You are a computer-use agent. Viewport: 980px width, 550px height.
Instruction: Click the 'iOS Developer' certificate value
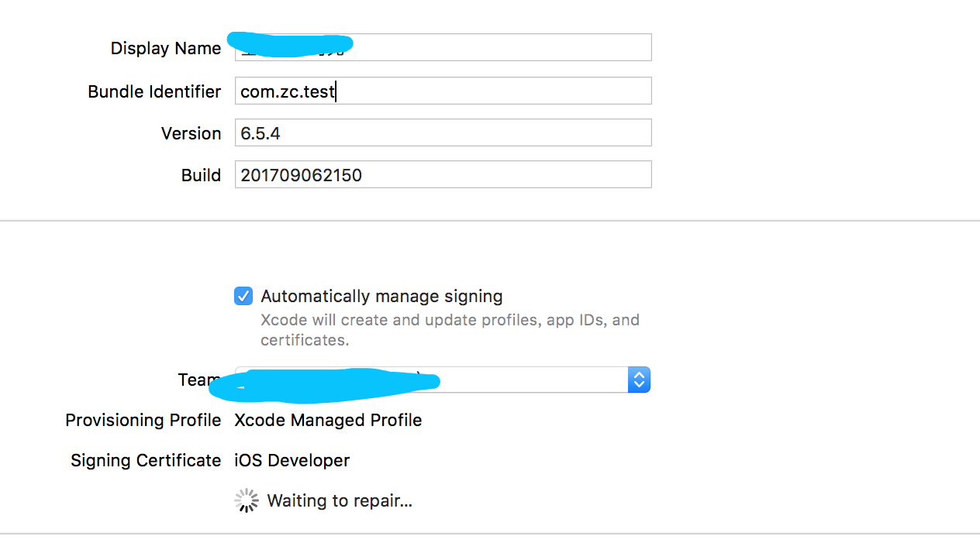(x=292, y=460)
